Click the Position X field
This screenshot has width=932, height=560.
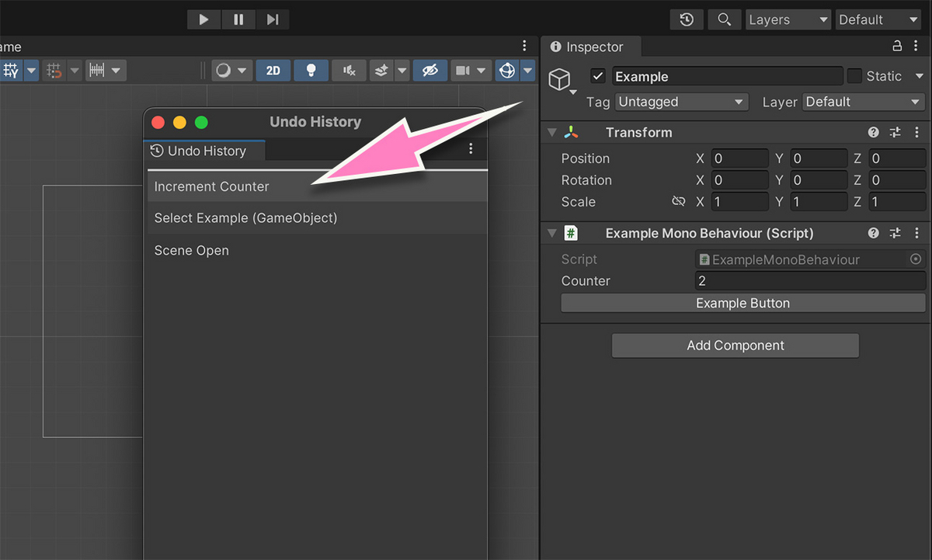(x=739, y=158)
